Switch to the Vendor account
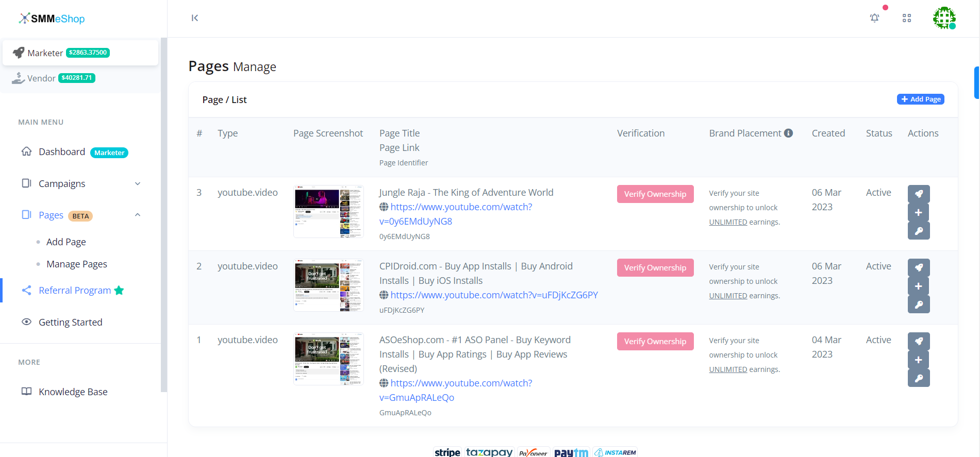980x457 pixels. [80, 78]
